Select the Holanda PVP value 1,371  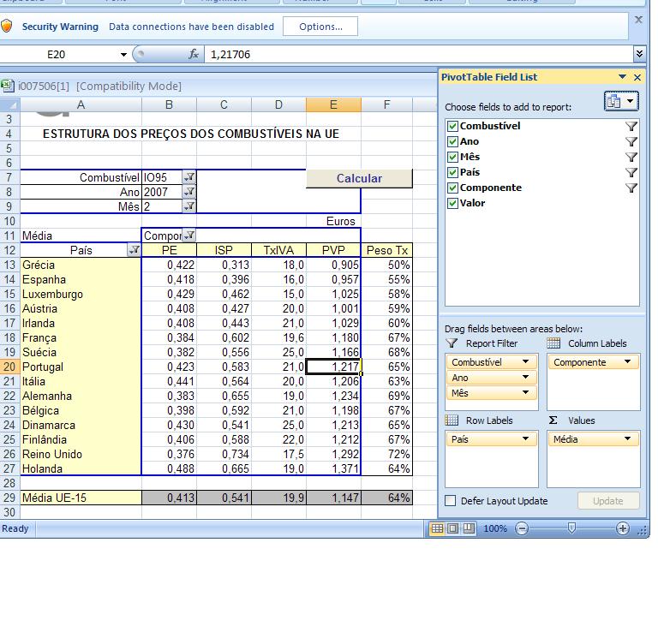pyautogui.click(x=333, y=468)
